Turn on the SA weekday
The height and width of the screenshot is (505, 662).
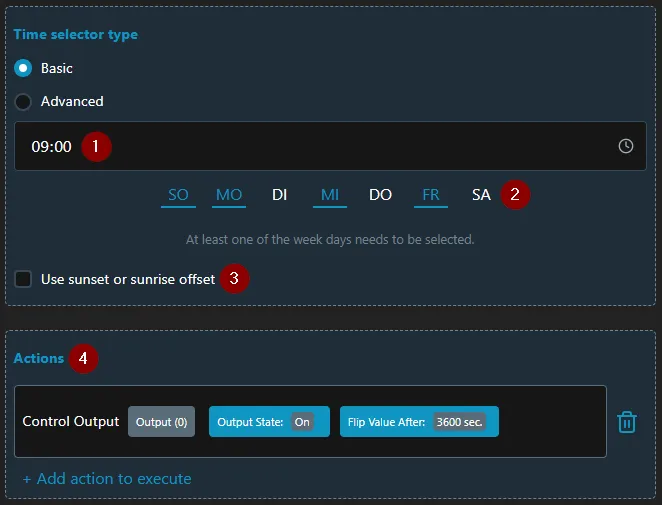coord(481,195)
